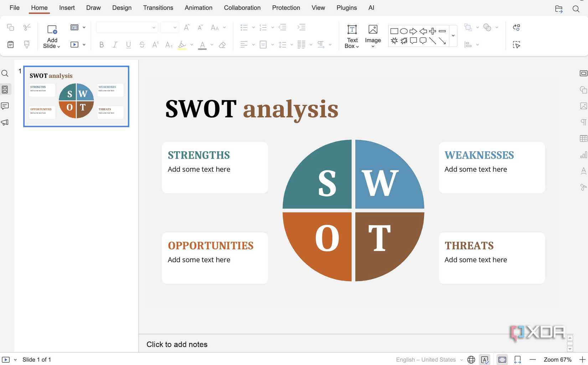Toggle fit to width button
Image resolution: width=588 pixels, height=365 pixels.
point(518,360)
